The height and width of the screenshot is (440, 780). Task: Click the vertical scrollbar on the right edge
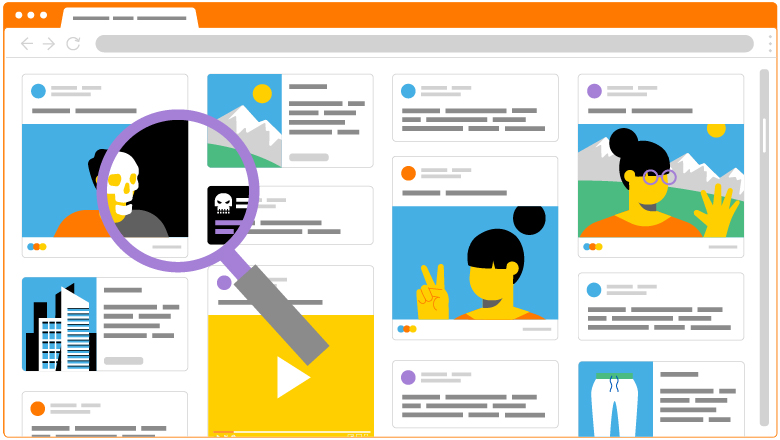765,130
